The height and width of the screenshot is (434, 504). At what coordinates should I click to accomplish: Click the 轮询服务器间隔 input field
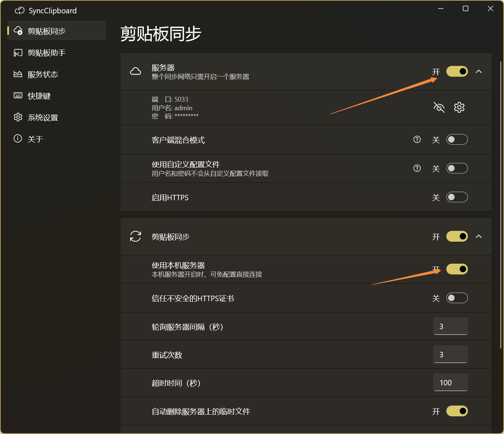[x=450, y=326]
